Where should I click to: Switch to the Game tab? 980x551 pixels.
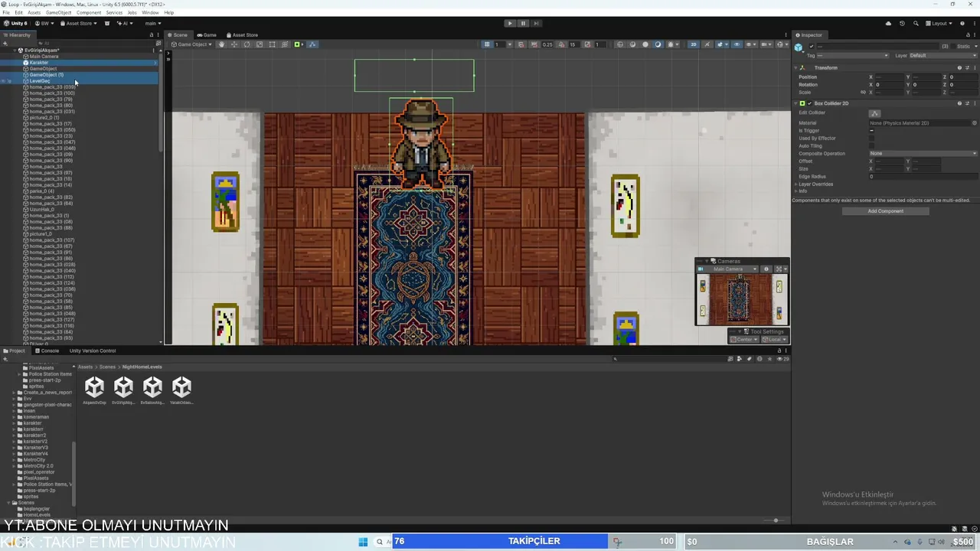point(207,35)
